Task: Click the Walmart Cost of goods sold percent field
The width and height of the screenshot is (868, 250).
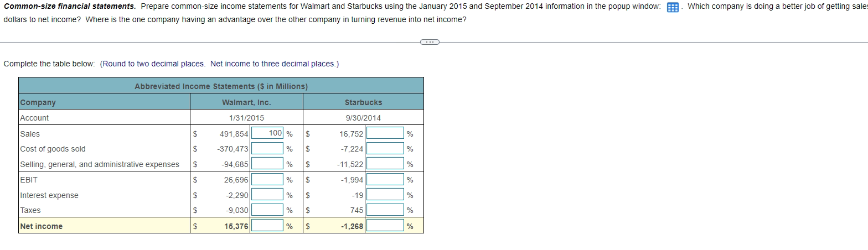Action: [x=267, y=148]
